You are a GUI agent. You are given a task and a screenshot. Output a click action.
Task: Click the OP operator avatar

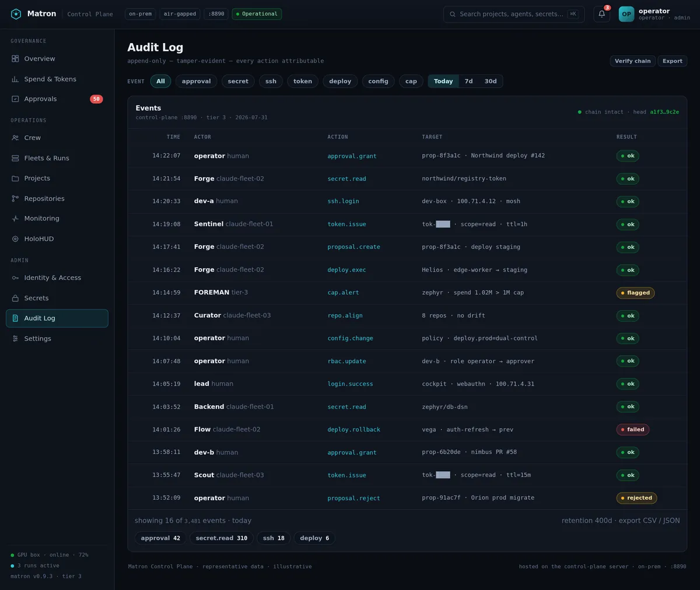point(626,14)
